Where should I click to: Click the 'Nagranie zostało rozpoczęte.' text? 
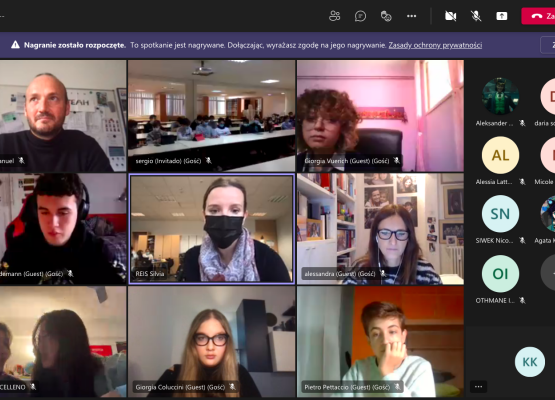[75, 45]
